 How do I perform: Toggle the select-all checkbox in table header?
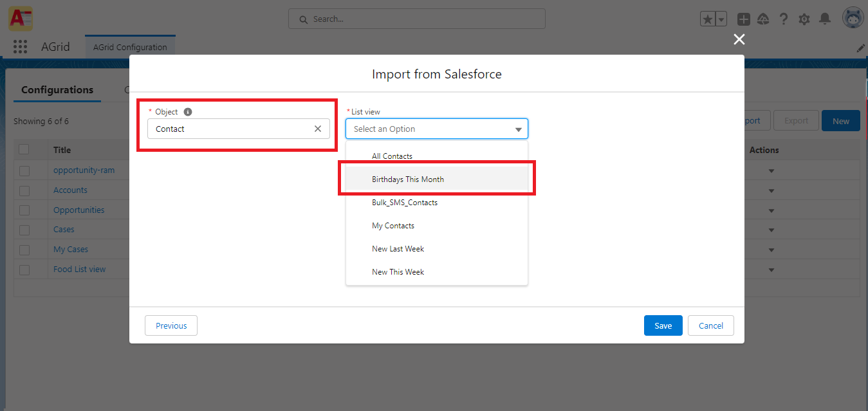click(24, 149)
